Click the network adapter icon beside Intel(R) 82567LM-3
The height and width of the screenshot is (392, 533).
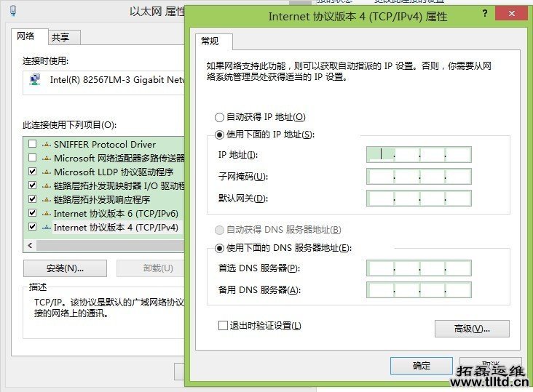point(34,80)
